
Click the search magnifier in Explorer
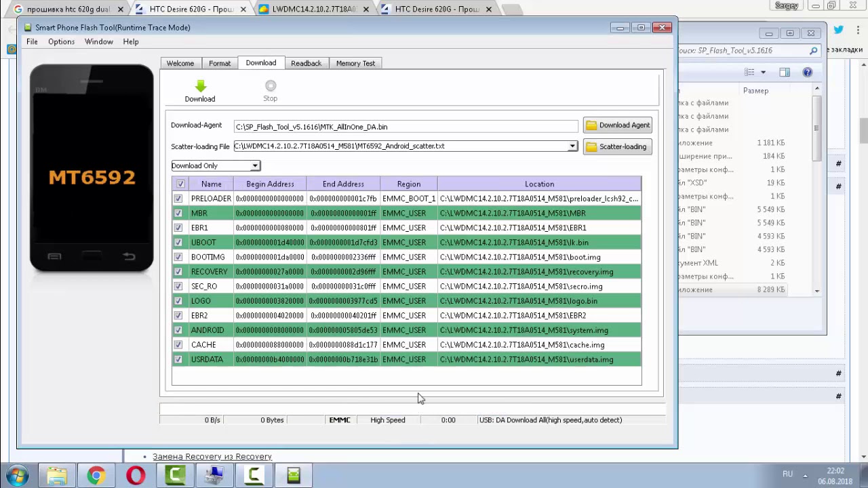pos(814,50)
